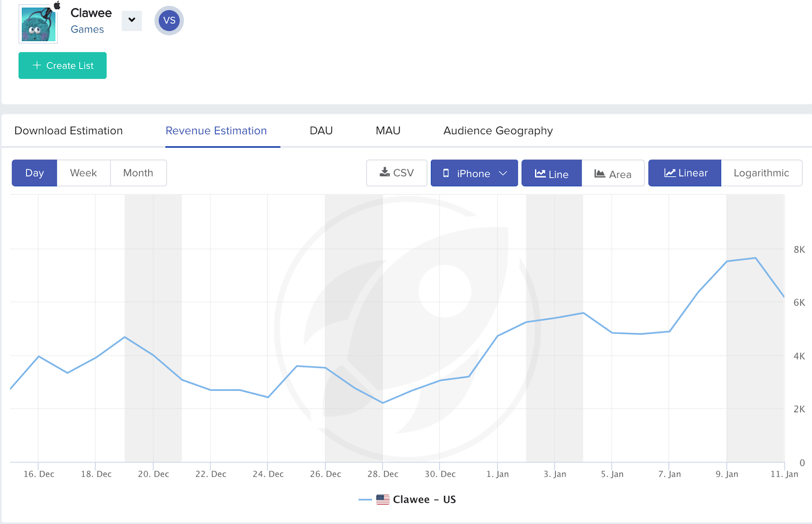
Task: Click the 9. Jan date label
Action: (x=727, y=474)
